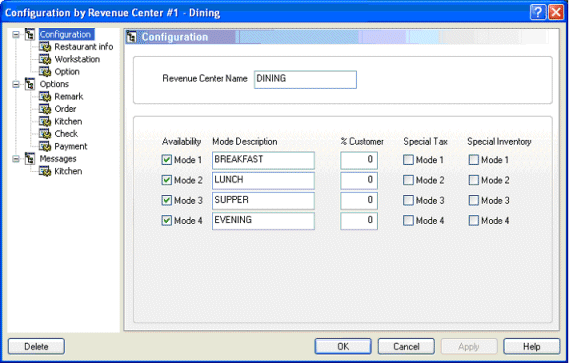Click the Messages tree node icon
This screenshot has height=363, width=569.
coord(30,159)
